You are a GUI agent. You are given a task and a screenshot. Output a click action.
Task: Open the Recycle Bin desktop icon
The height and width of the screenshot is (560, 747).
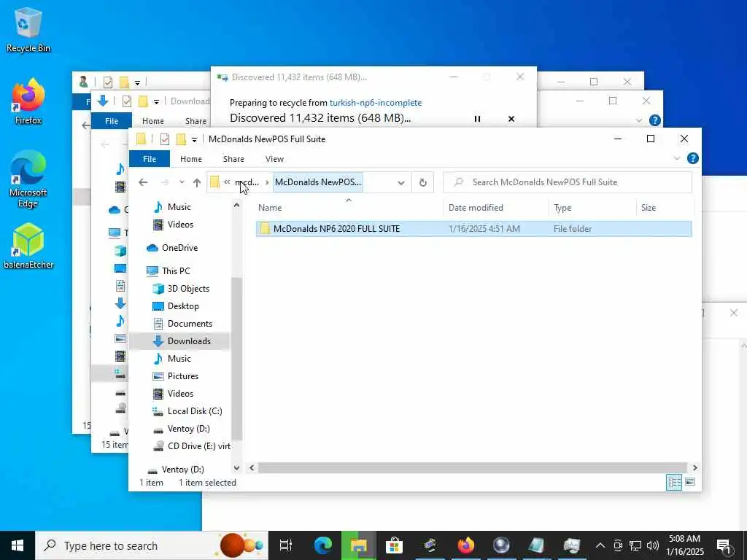28,29
